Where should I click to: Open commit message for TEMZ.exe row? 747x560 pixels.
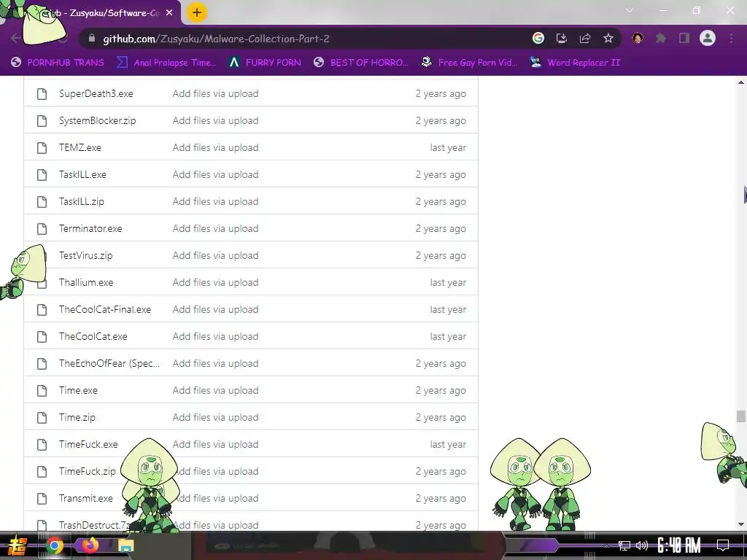tap(215, 147)
